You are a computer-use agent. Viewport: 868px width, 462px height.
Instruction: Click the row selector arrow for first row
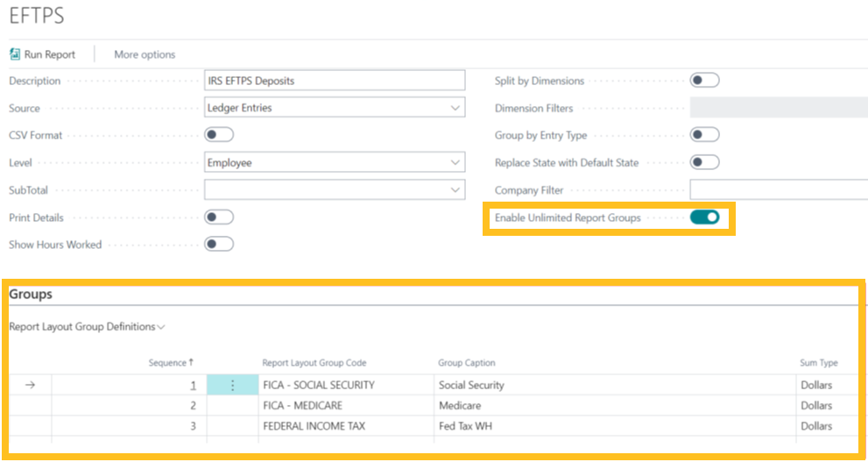(x=30, y=385)
